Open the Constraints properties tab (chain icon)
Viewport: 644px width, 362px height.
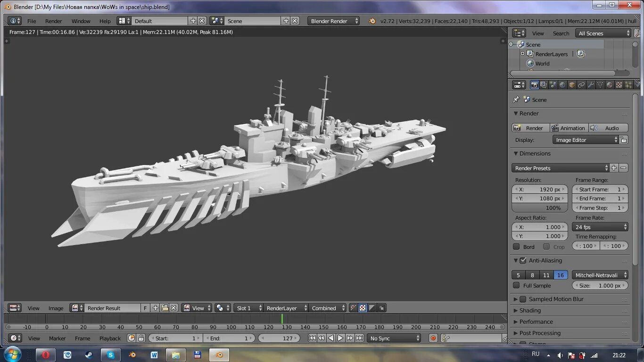(x=581, y=85)
